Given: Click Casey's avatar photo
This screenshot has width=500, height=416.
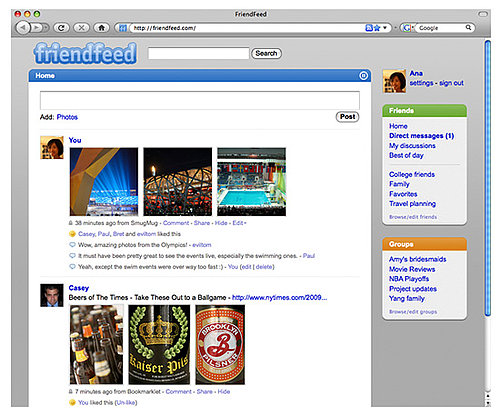Looking at the screenshot, I should [x=52, y=295].
